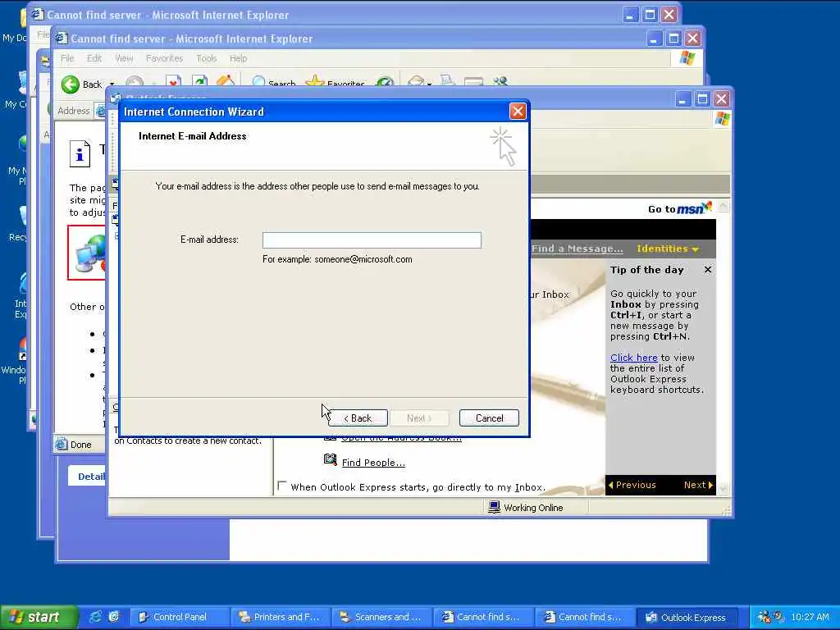Click the E-mail address input field
This screenshot has height=630, width=840.
click(x=372, y=240)
